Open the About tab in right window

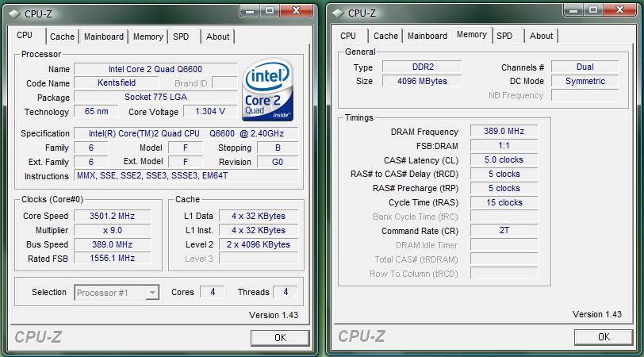542,36
